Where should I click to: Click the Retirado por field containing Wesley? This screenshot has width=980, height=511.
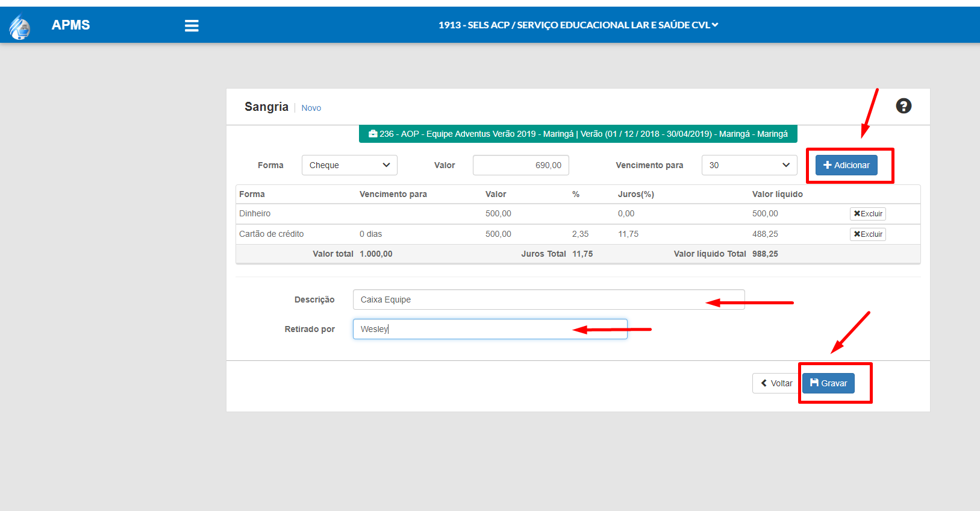pos(490,329)
